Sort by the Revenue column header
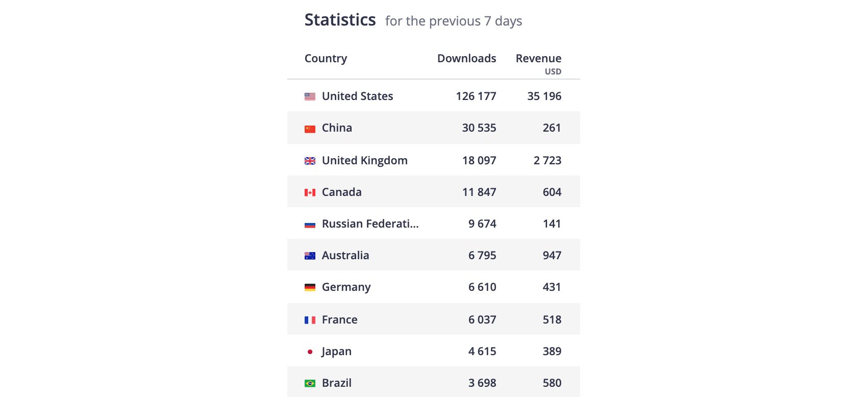Image resolution: width=868 pixels, height=397 pixels. click(538, 58)
